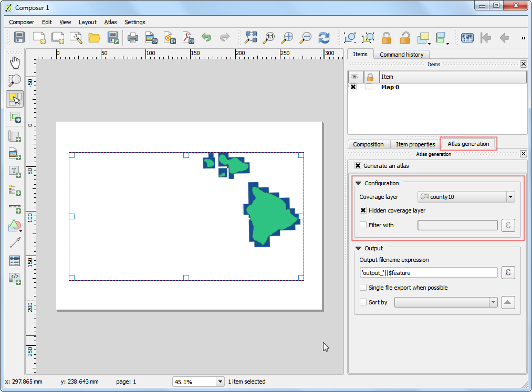This screenshot has width=532, height=392.
Task: Click the output filename expression field
Action: tap(429, 273)
